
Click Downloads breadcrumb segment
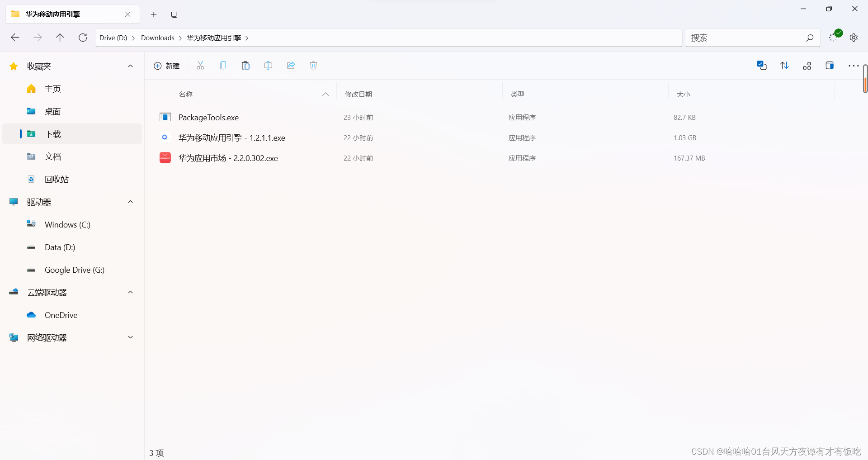tap(158, 38)
